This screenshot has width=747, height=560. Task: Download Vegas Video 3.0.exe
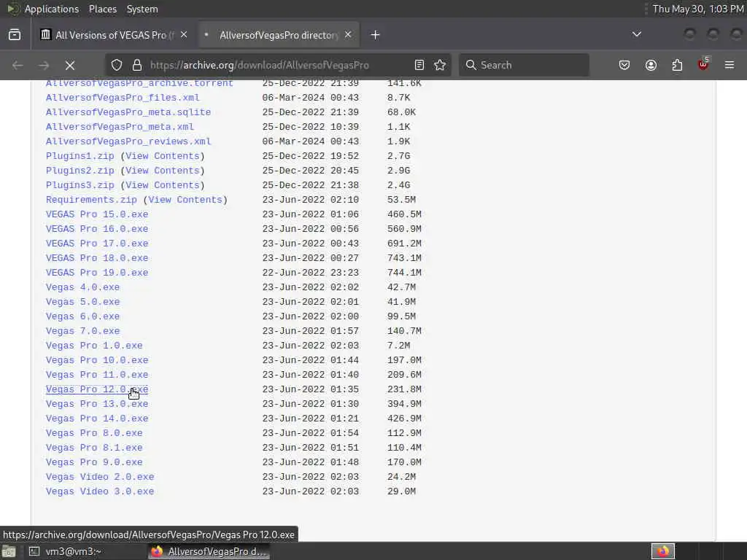tap(100, 491)
